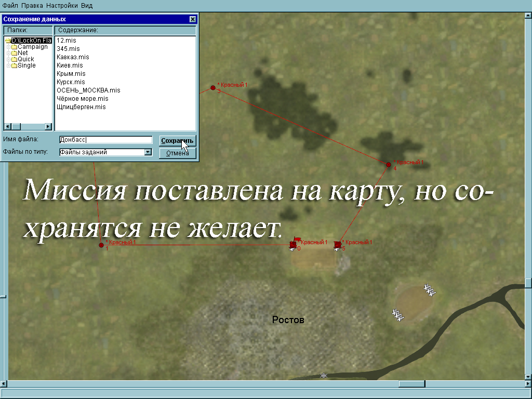
Task: Select file Киев.mis
Action: [x=70, y=65]
